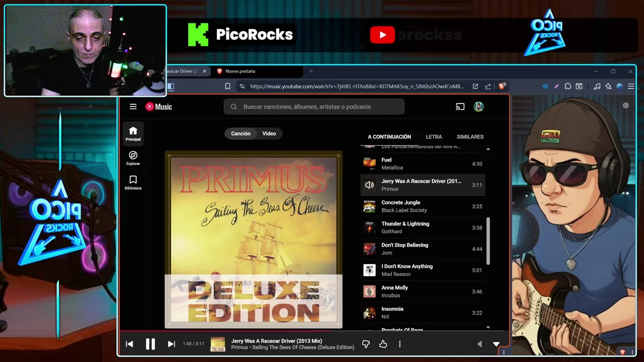Click the YouTube Music logo
The height and width of the screenshot is (362, 644).
tap(158, 107)
